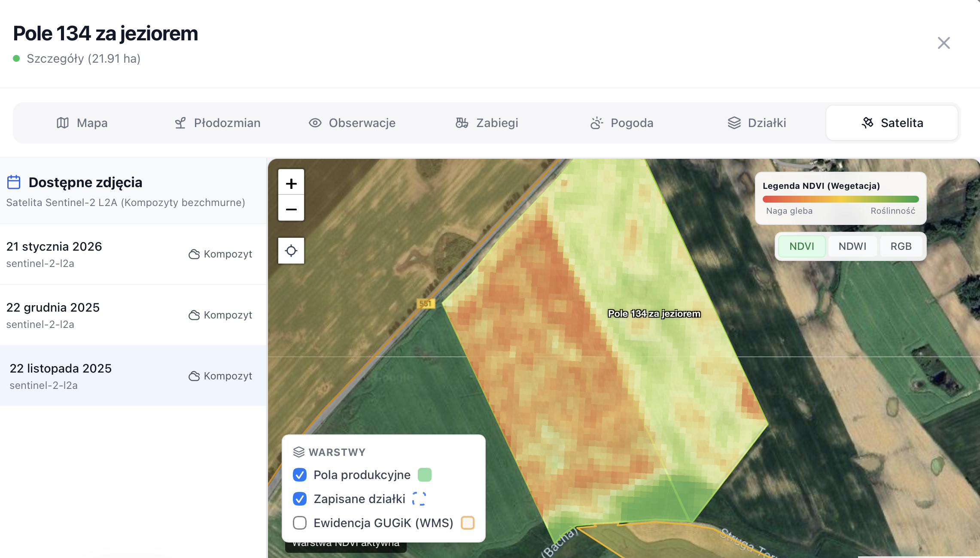Enable the Ewidencja GUGiK (WMS) layer
980x558 pixels.
pyautogui.click(x=299, y=523)
